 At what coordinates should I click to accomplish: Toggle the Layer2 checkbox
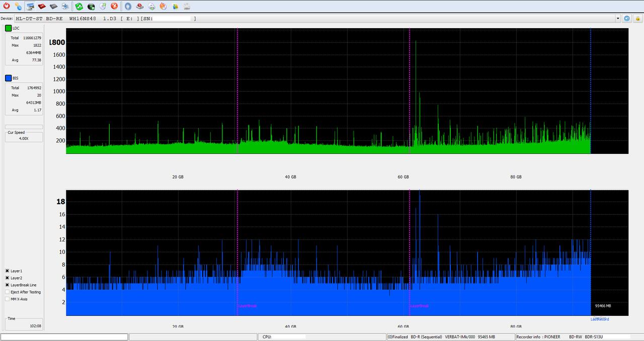click(x=8, y=278)
